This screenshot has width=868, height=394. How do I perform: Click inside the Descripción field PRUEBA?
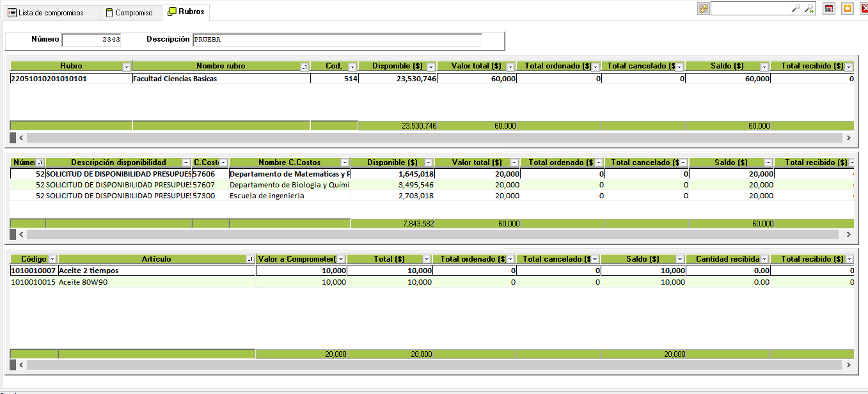[x=337, y=40]
